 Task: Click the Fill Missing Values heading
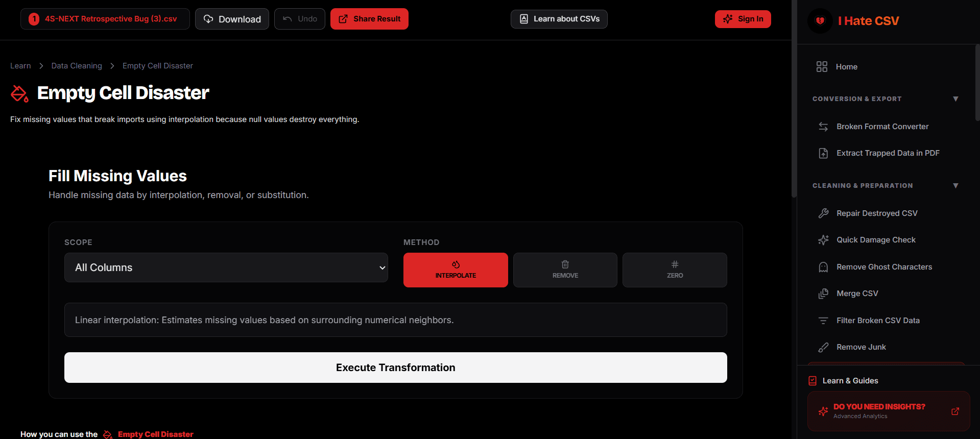tap(117, 176)
